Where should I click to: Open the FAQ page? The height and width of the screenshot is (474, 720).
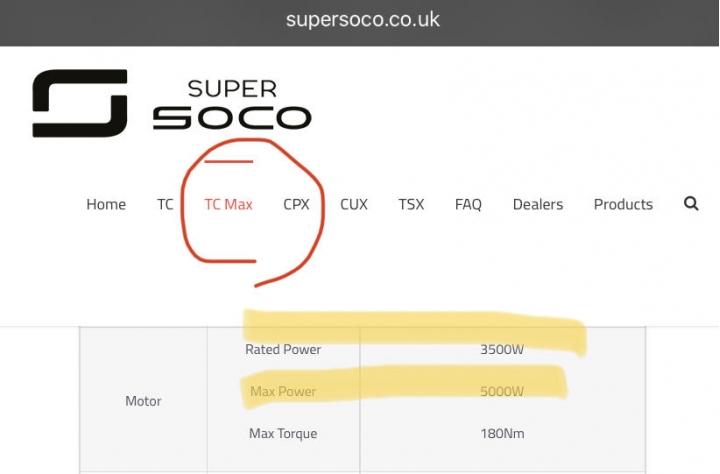pos(468,204)
